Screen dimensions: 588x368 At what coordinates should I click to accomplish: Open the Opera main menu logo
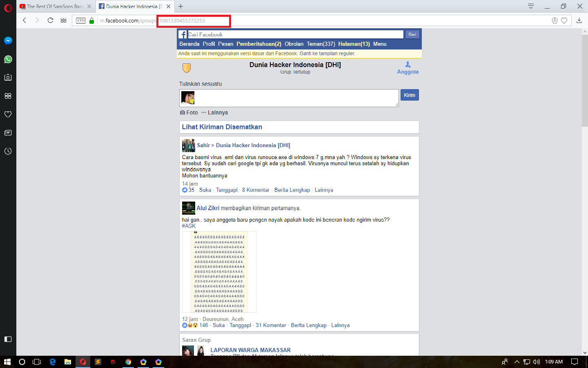pyautogui.click(x=8, y=8)
